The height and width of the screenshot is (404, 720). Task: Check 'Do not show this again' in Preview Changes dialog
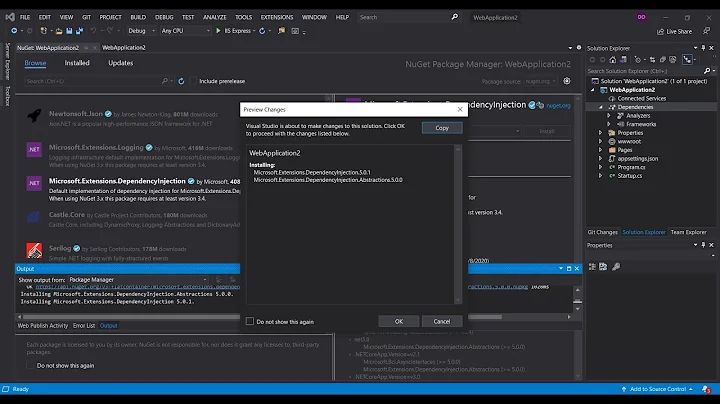[250, 321]
